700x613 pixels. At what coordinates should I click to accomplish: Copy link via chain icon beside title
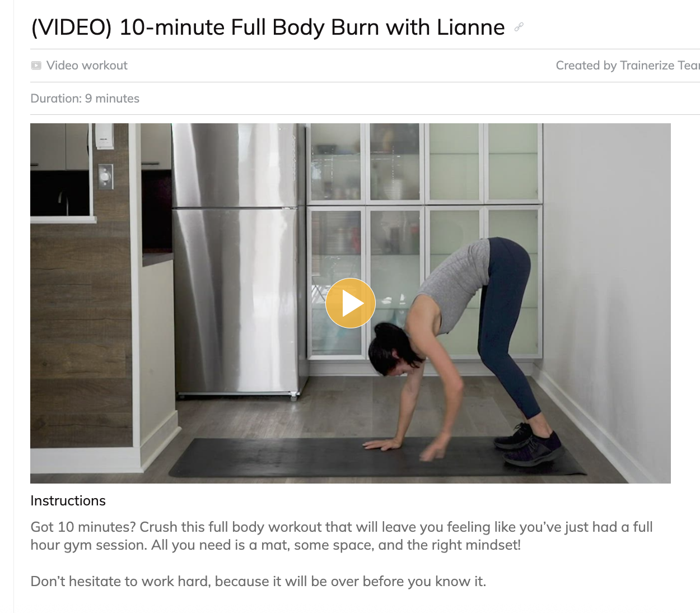[519, 27]
